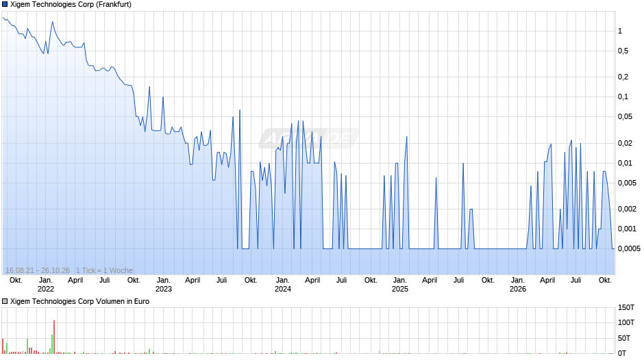Select the 'Xigem Technologies Corp Volumen in Euro' label
This screenshot has height=360, width=644.
click(79, 301)
